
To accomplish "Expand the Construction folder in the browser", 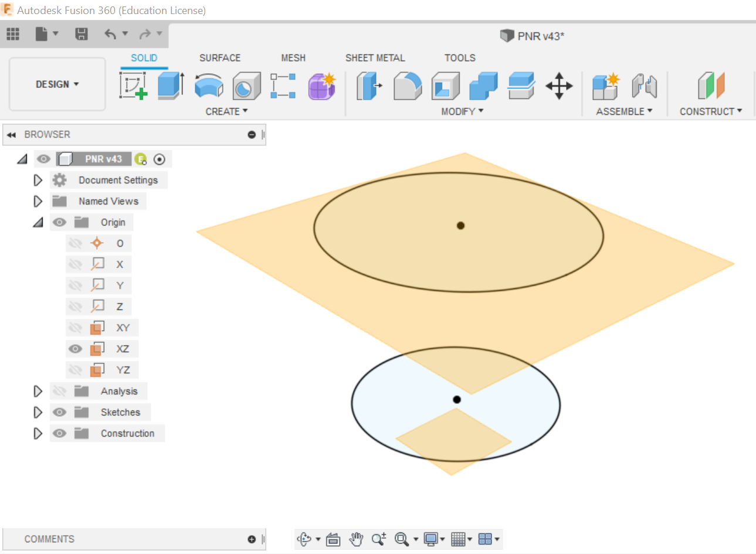I will (x=38, y=433).
